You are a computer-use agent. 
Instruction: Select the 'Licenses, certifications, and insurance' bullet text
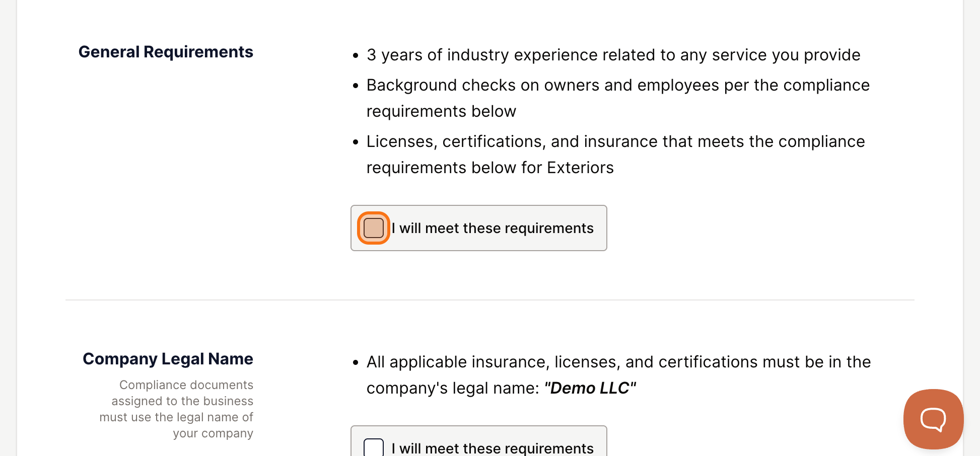pos(615,155)
